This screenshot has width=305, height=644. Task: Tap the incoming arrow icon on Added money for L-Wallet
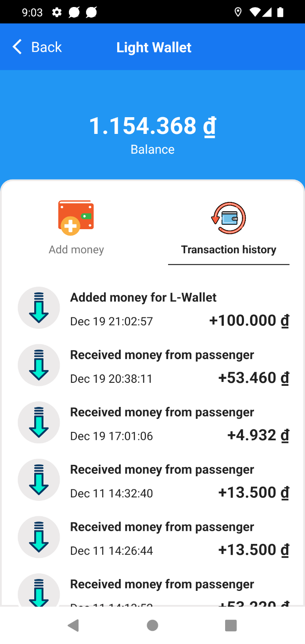pyautogui.click(x=39, y=307)
